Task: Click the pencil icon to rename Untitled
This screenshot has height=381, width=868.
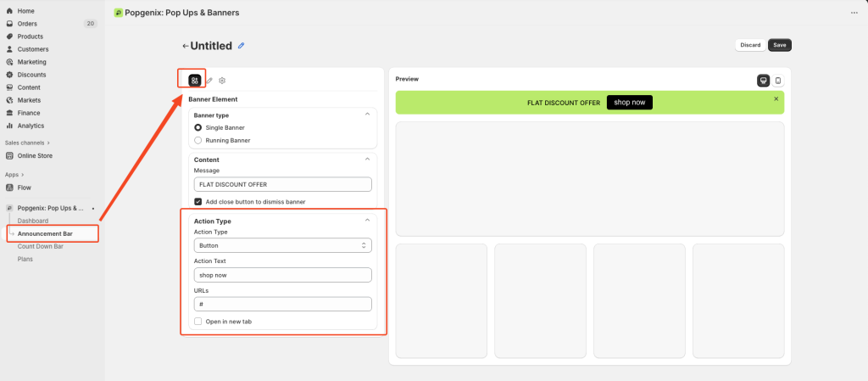Action: click(x=241, y=46)
